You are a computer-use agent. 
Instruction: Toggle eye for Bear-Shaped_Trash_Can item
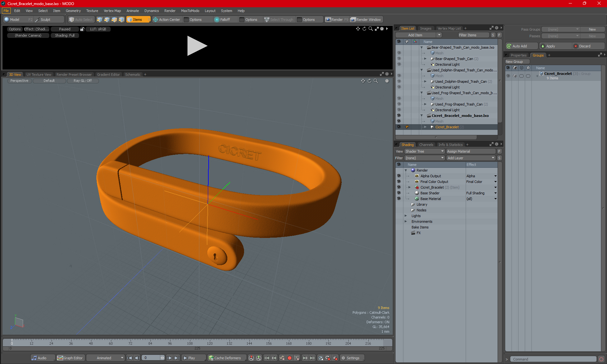tap(399, 59)
